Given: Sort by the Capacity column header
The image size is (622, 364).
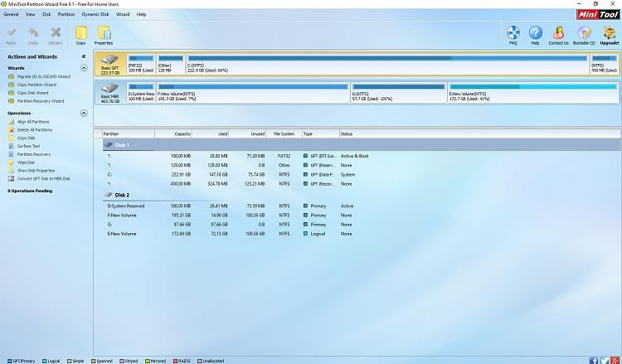Looking at the screenshot, I should coord(173,134).
